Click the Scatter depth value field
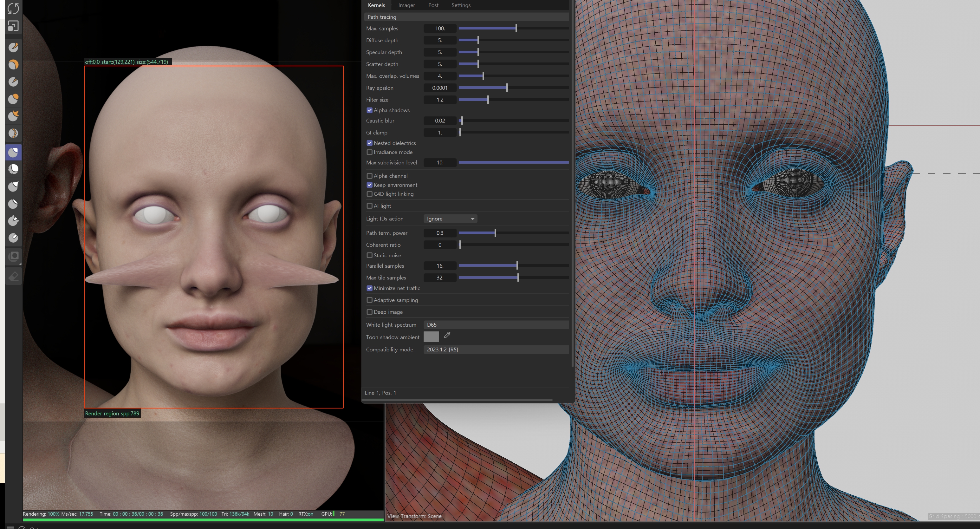980x529 pixels. (440, 64)
